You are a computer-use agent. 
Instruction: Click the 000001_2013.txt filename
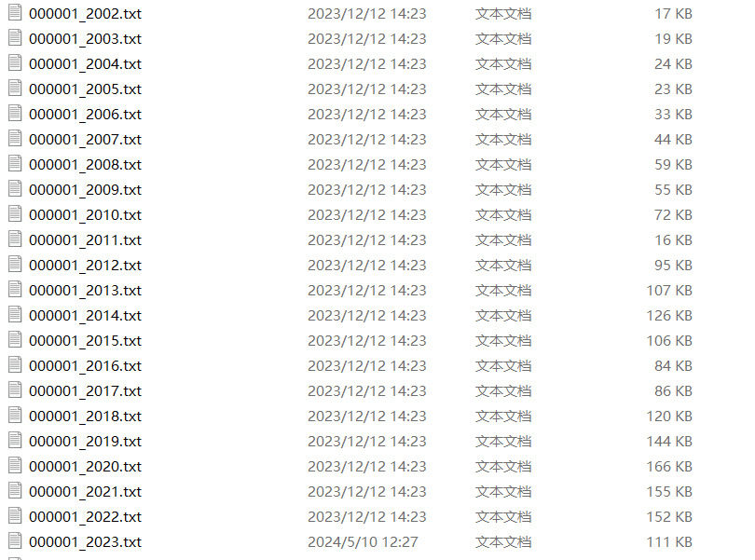coord(85,291)
